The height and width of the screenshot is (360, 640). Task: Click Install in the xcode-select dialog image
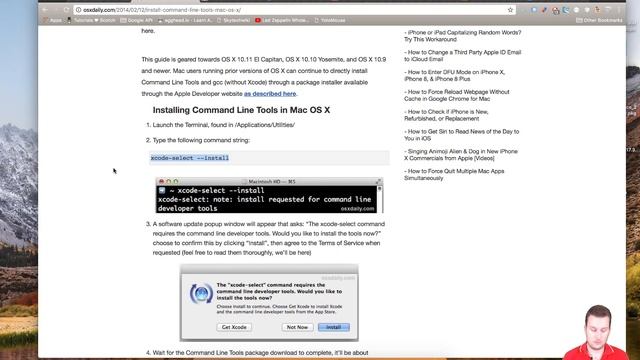click(x=333, y=327)
